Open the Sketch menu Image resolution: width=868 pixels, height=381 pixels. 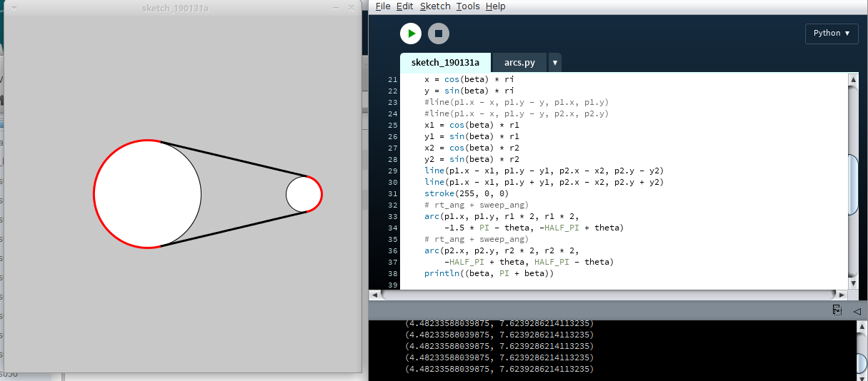pos(435,6)
